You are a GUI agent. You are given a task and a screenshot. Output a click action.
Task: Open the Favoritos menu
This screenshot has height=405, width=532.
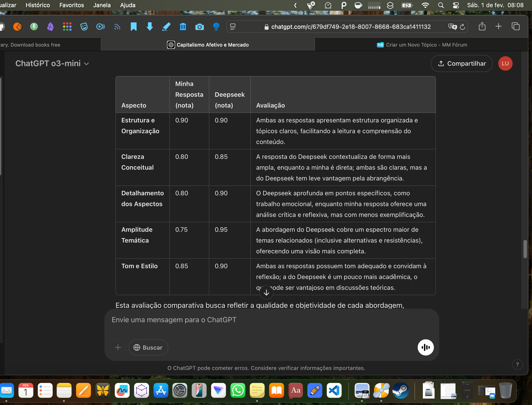click(x=72, y=5)
